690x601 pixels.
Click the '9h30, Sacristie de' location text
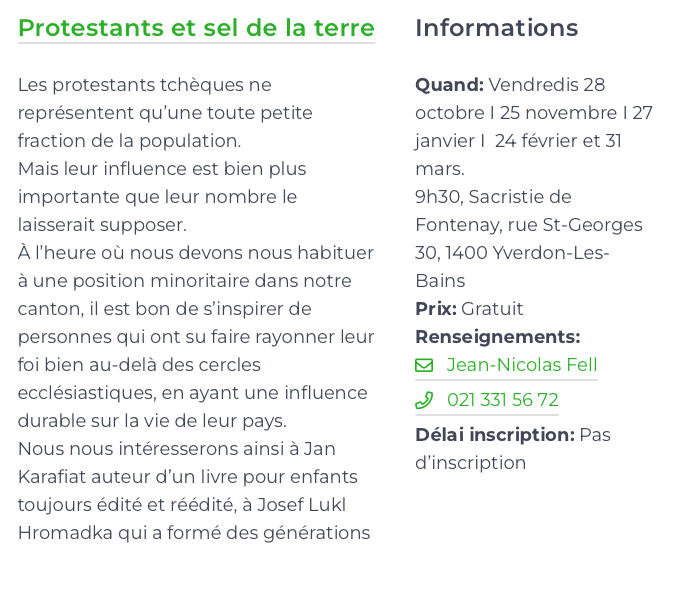pyautogui.click(x=493, y=197)
